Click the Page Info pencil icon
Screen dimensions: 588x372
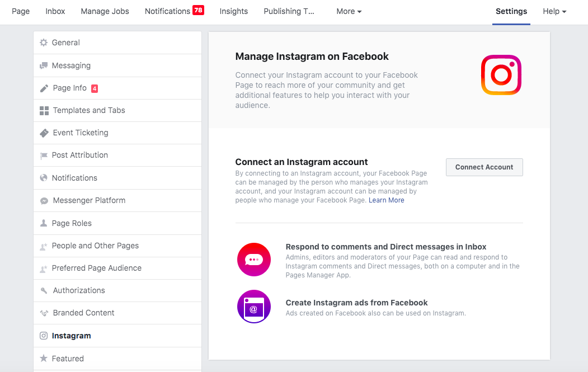click(44, 88)
